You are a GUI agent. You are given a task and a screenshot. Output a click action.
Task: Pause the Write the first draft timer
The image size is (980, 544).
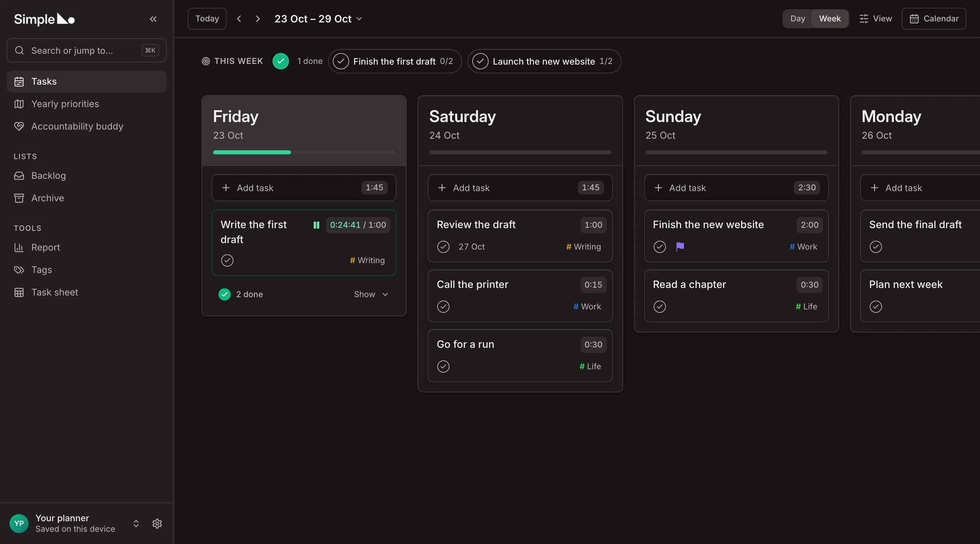pyautogui.click(x=316, y=225)
